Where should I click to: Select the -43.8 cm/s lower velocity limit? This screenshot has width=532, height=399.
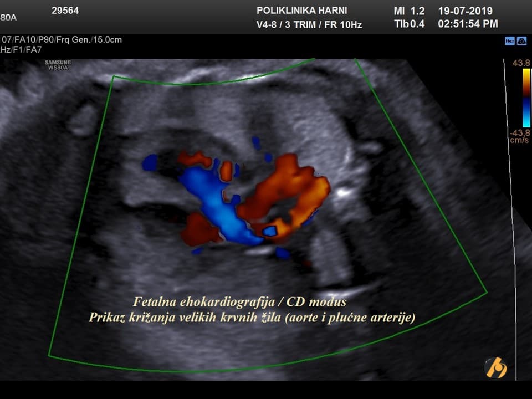[x=520, y=132]
